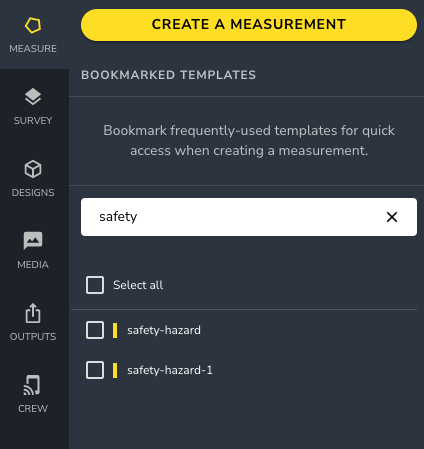Screen dimensions: 424x449
Task: Switch to the OUTPUTS tab label
Action: (x=33, y=336)
